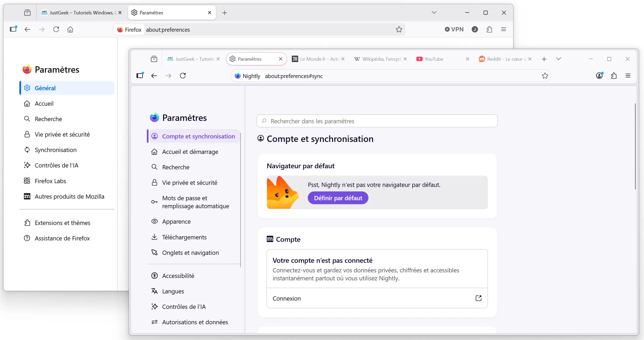
Task: Click the Rechercher dans les paramètres field
Action: pos(377,121)
